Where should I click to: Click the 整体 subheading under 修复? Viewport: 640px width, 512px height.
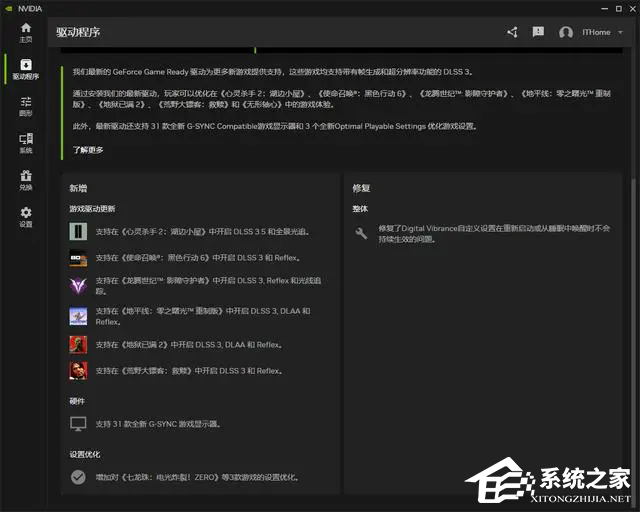(x=360, y=209)
